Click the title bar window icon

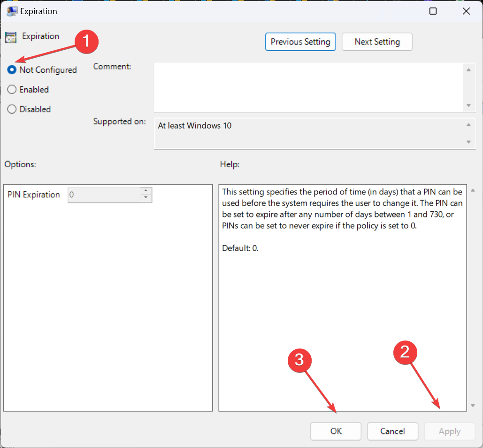point(12,11)
